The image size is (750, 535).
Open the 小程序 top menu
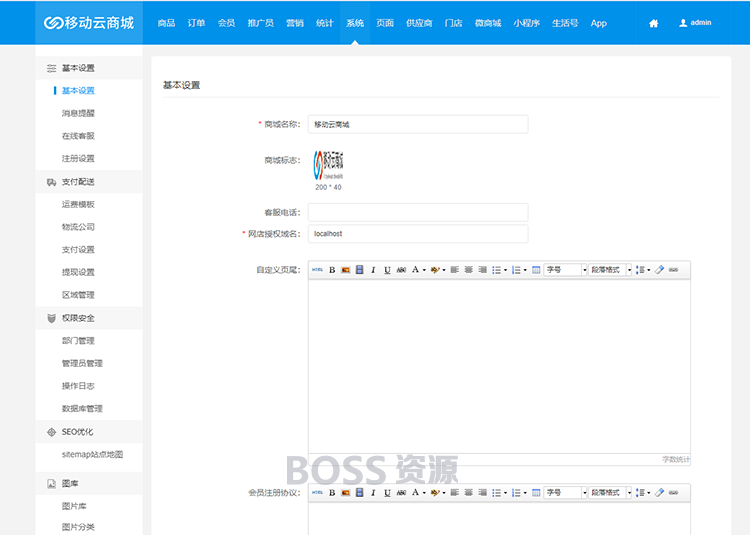click(527, 23)
